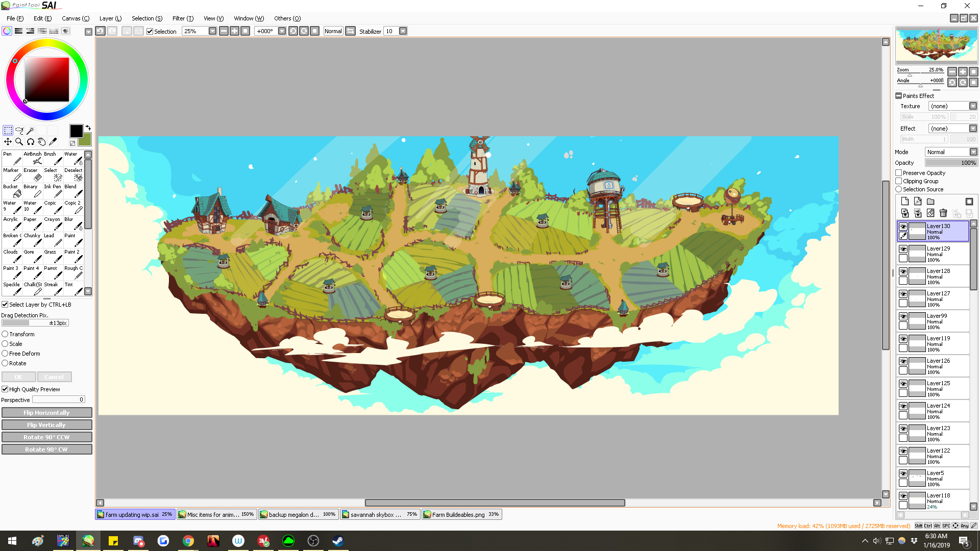Hide Layer129 with its eye icon
Image resolution: width=980 pixels, height=551 pixels.
pyautogui.click(x=903, y=249)
